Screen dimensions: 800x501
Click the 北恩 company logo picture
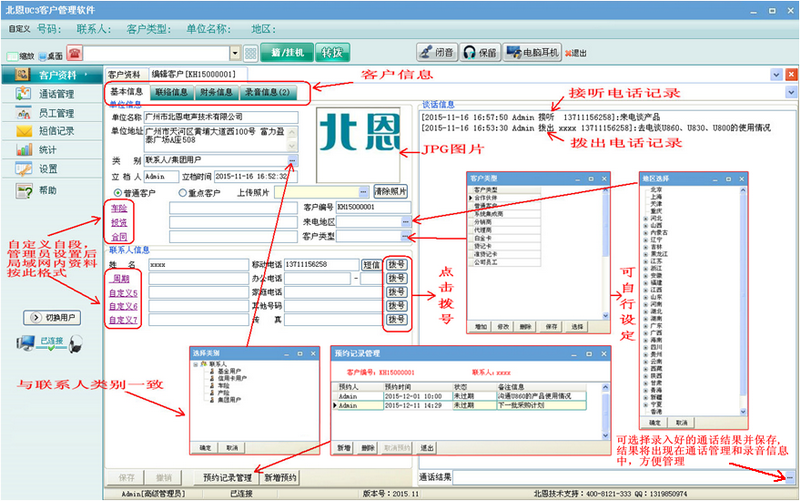point(358,145)
